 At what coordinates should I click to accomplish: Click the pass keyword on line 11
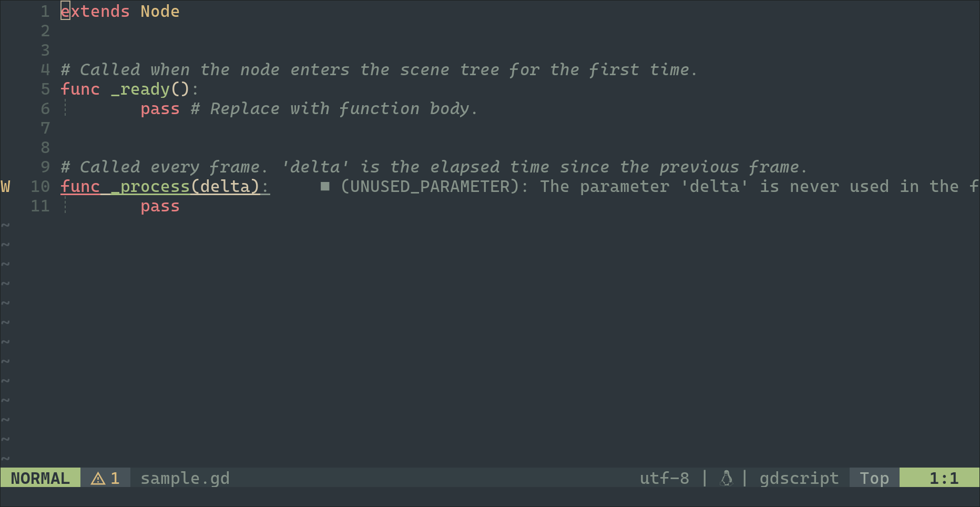[160, 207]
